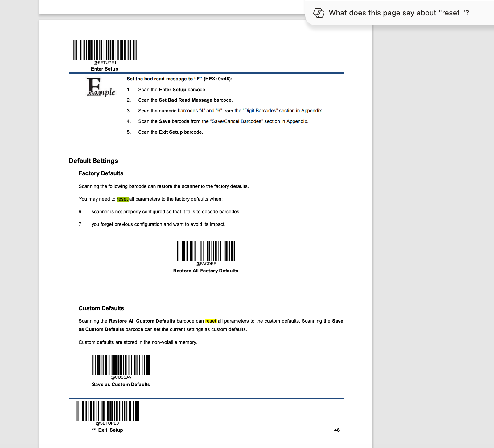Screen dimensions: 494x448
Task: Click the Exit Setup barcode image
Action: 107,411
